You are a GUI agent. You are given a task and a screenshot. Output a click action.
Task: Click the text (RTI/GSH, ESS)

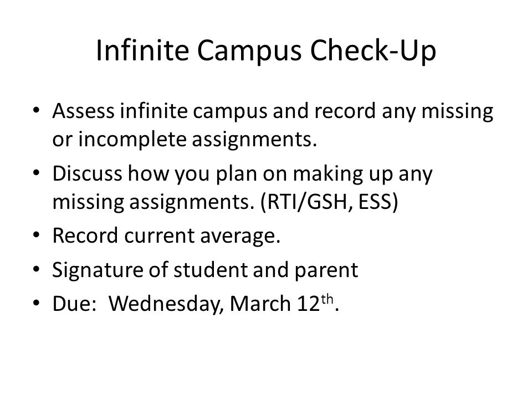click(x=329, y=202)
